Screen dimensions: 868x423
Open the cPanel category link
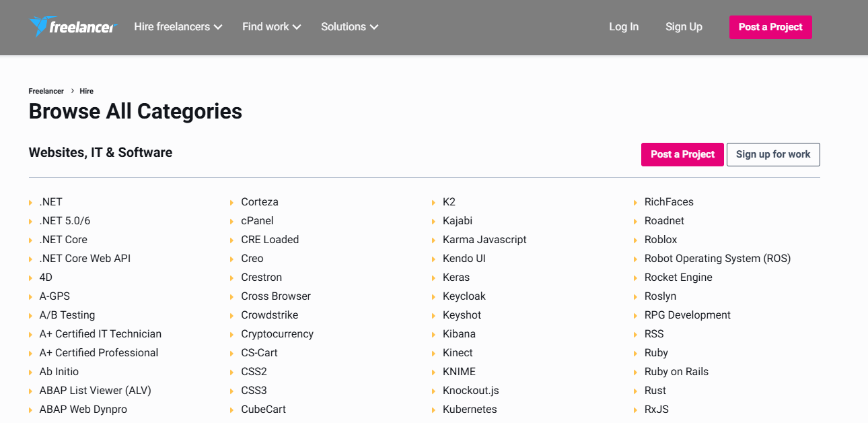257,221
